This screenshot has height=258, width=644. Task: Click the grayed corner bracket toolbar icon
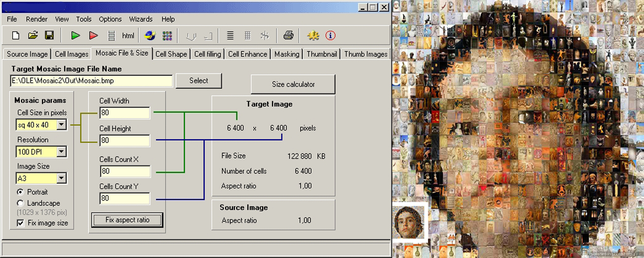pyautogui.click(x=208, y=36)
